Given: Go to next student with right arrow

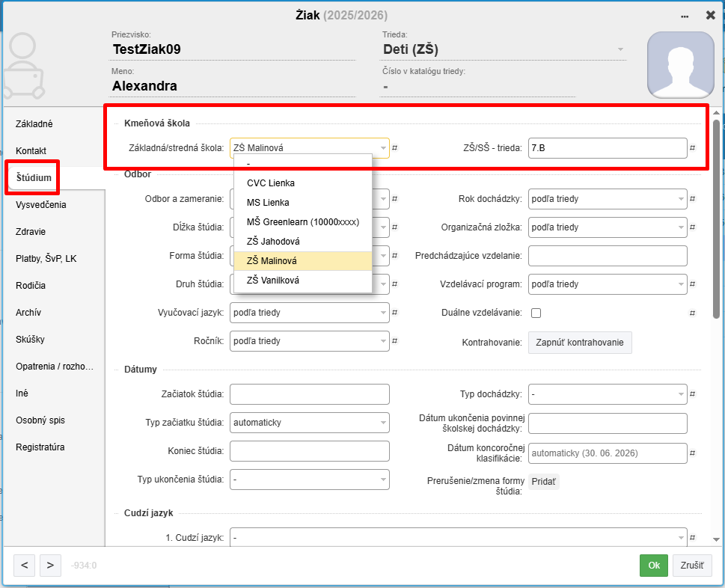Looking at the screenshot, I should 50,565.
